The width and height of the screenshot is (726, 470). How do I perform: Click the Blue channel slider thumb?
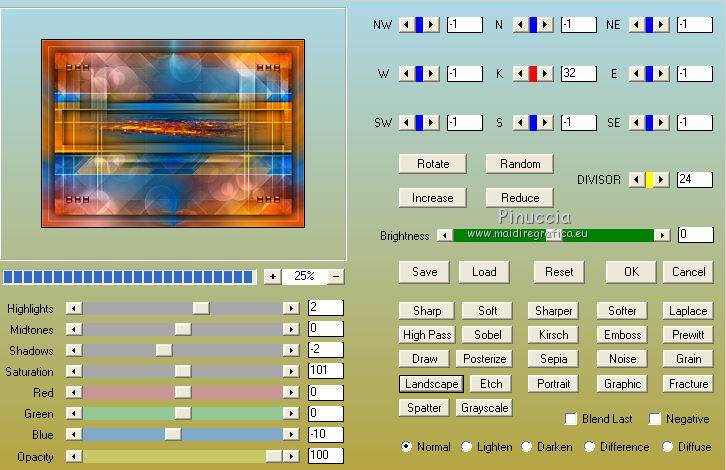coord(173,434)
